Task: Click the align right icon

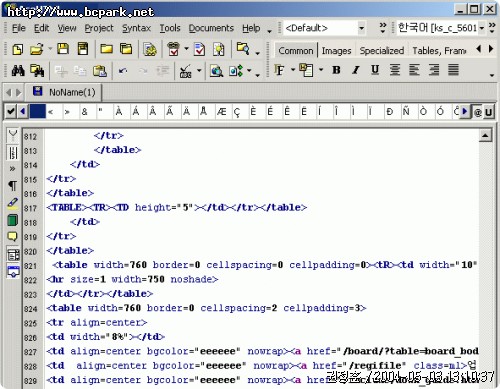Action: pos(434,70)
